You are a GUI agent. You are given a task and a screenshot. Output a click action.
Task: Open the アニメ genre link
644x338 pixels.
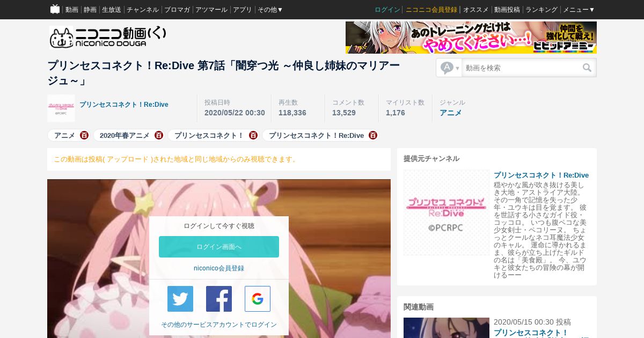pyautogui.click(x=451, y=113)
